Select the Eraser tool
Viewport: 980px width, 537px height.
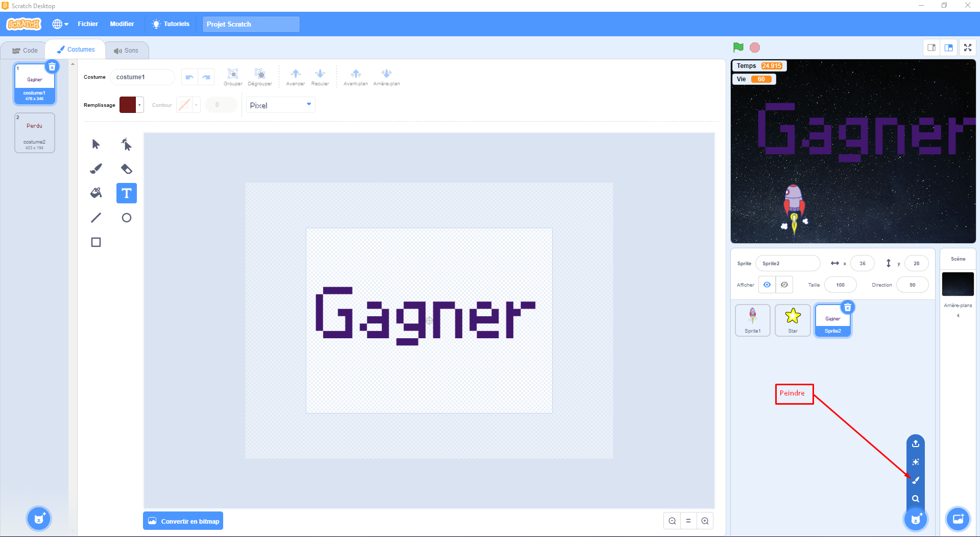click(126, 169)
